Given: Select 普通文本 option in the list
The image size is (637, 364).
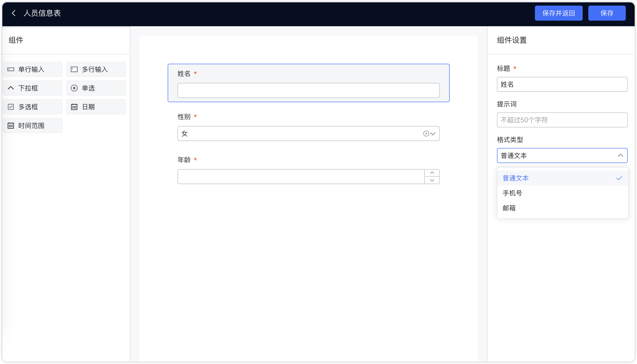Looking at the screenshot, I should tap(562, 178).
